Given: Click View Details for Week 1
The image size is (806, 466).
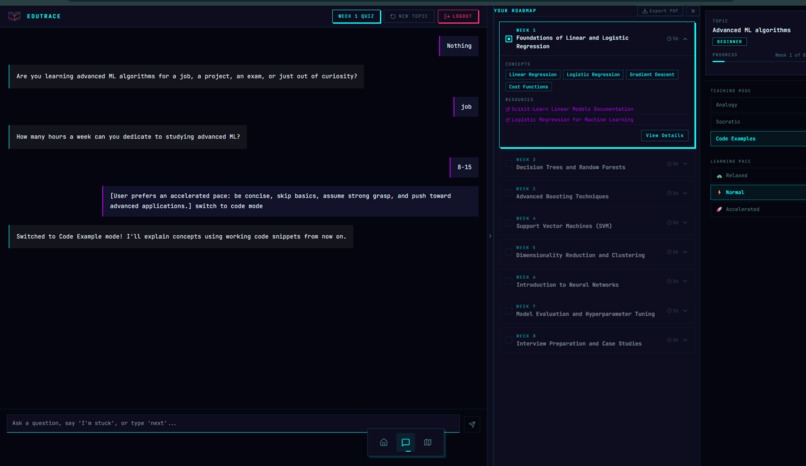Looking at the screenshot, I should [665, 136].
